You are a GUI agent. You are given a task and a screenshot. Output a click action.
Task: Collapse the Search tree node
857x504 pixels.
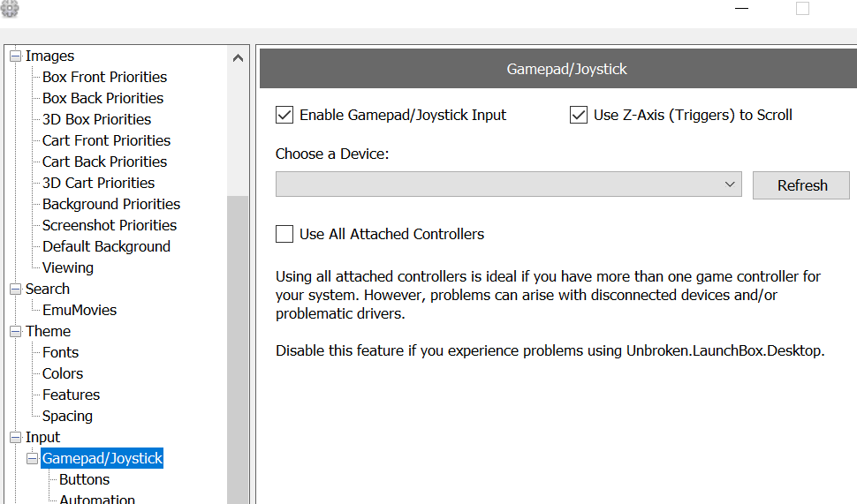(15, 289)
